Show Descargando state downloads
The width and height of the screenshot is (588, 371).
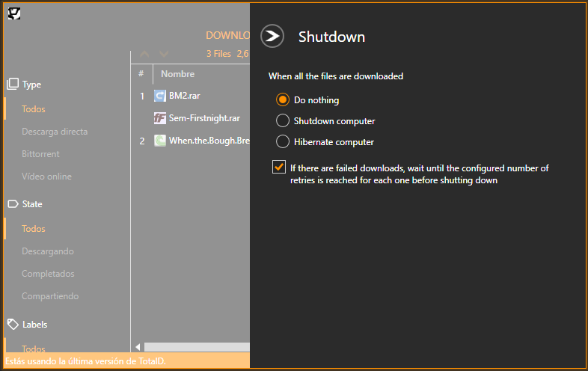click(48, 251)
